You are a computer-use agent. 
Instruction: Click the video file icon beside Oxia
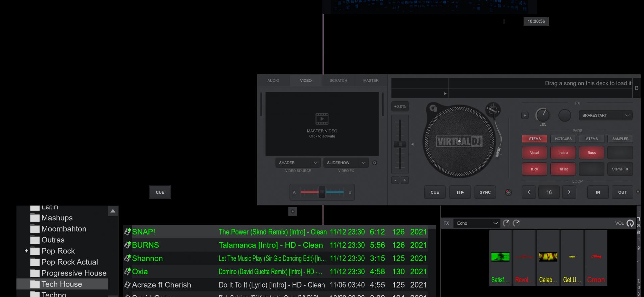pyautogui.click(x=127, y=272)
